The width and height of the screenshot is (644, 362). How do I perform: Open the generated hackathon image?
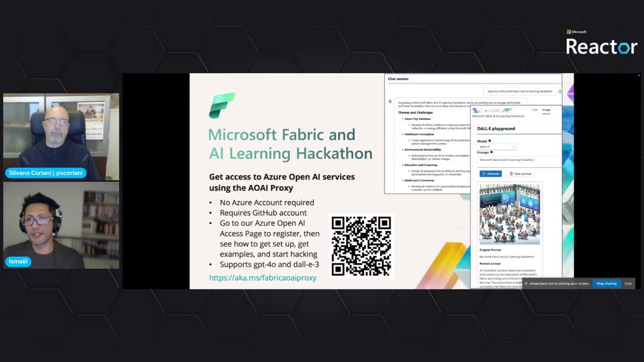point(510,214)
